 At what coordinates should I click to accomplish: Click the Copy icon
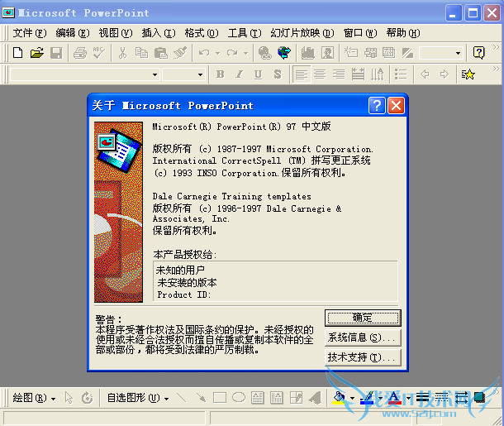tap(141, 53)
